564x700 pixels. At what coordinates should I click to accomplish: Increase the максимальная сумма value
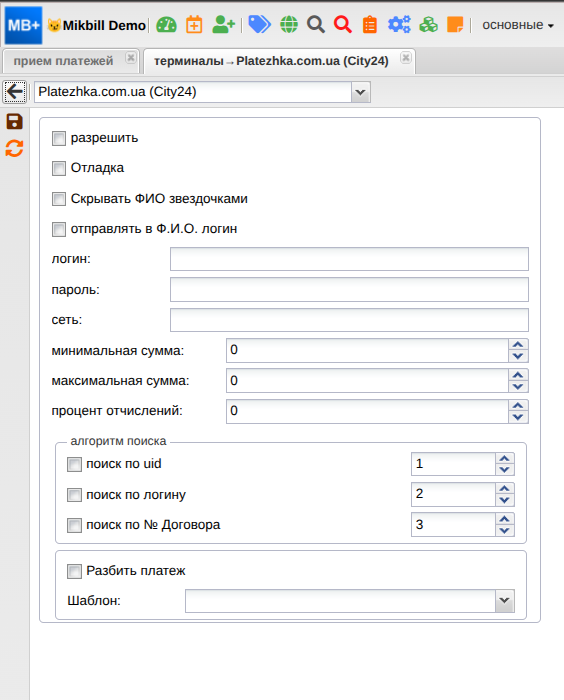518,375
